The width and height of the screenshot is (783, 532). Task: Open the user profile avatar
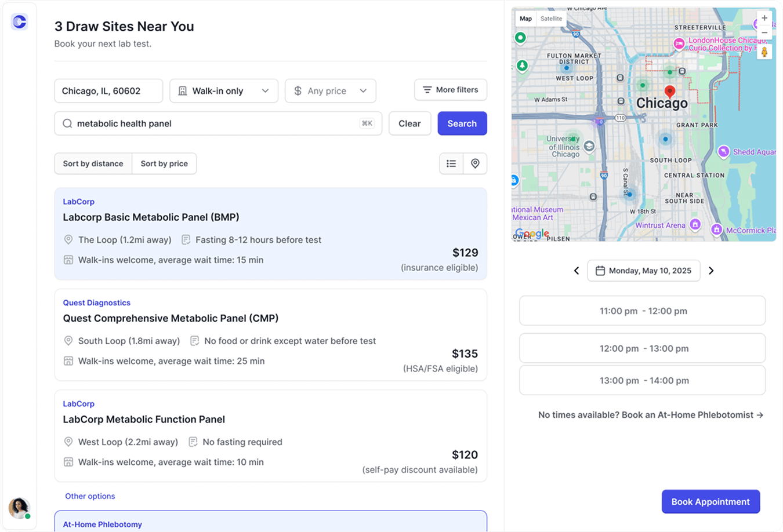pyautogui.click(x=19, y=508)
